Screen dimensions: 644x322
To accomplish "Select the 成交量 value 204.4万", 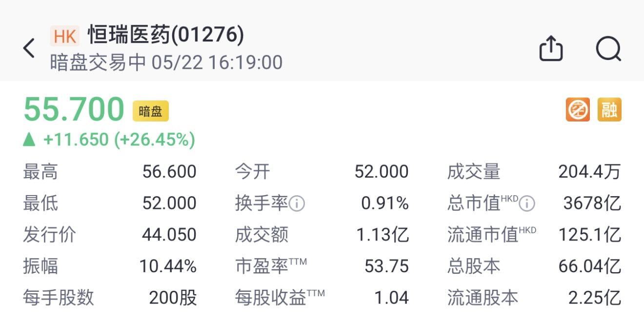I will (589, 172).
